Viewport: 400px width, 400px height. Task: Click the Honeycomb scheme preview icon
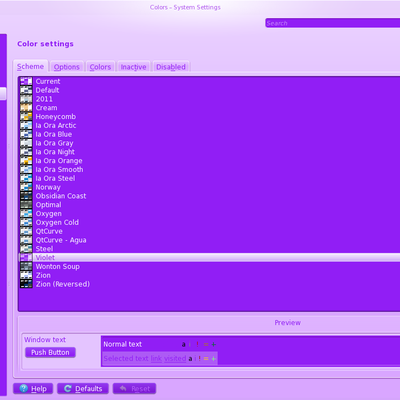click(x=26, y=117)
